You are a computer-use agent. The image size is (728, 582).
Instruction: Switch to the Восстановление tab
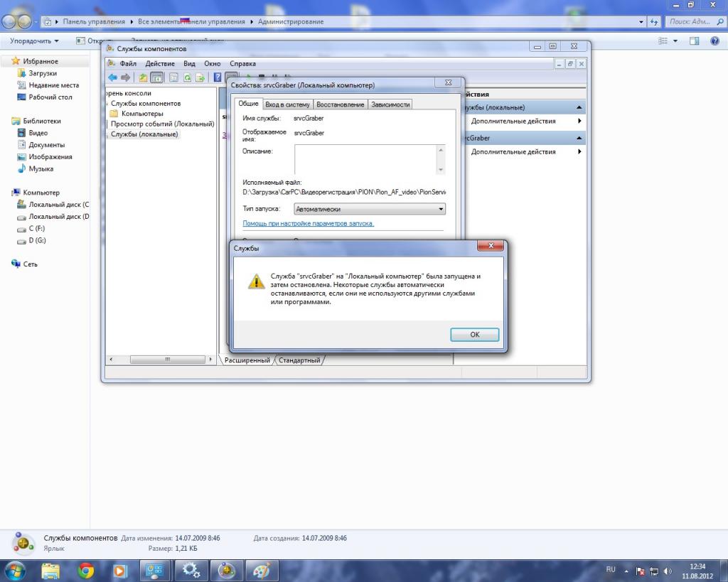(340, 104)
